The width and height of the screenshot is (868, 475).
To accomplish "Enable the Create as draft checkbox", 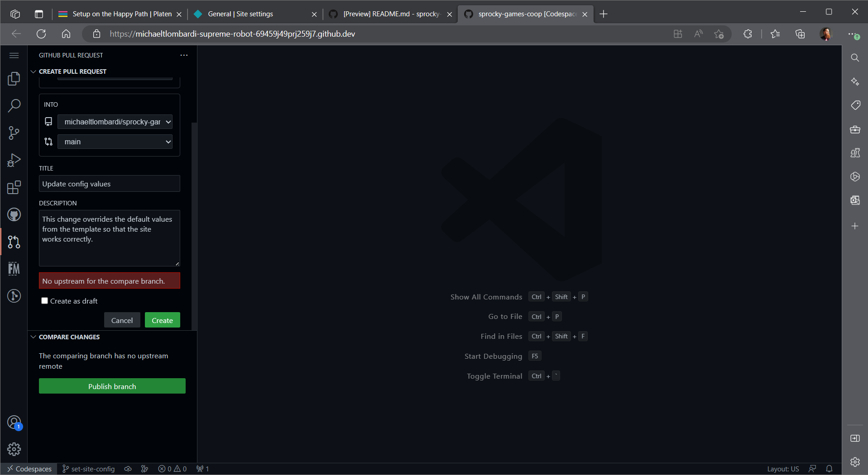I will tap(44, 301).
